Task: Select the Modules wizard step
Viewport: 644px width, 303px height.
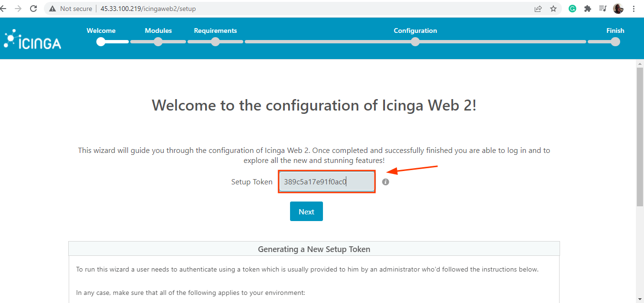Action: (x=158, y=41)
